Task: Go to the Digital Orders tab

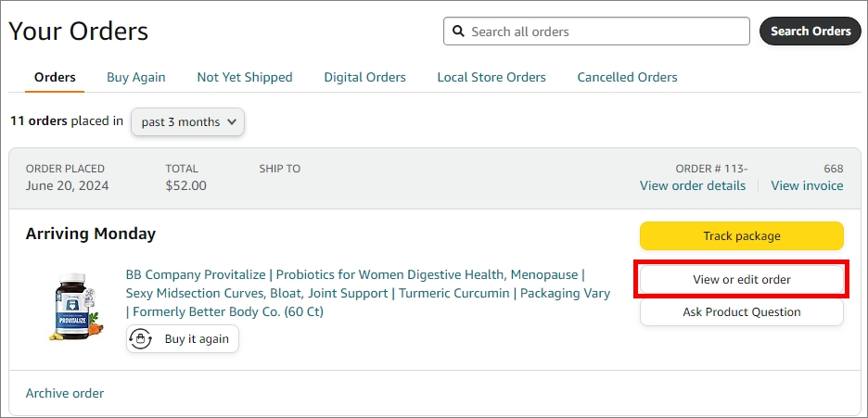Action: (x=364, y=77)
